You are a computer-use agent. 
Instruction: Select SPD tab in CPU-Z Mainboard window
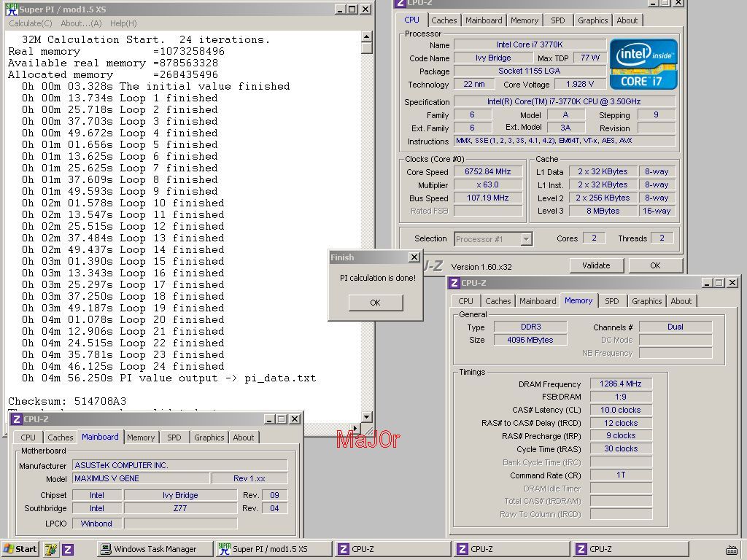[x=174, y=437]
